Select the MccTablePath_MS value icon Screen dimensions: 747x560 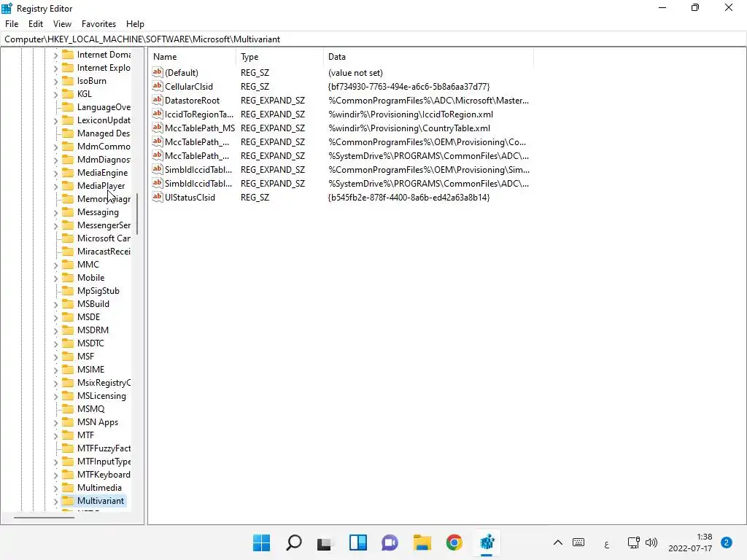pos(158,128)
